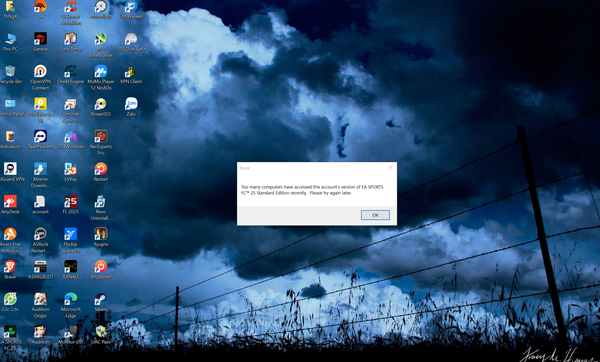Select the DS4Windows shortcut
Screen dimensions: 600x362
click(70, 139)
